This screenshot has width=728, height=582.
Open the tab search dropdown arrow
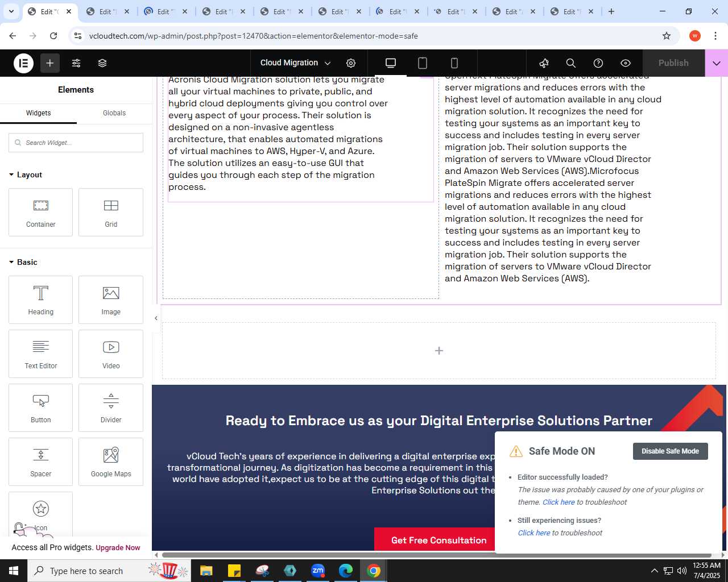click(11, 11)
